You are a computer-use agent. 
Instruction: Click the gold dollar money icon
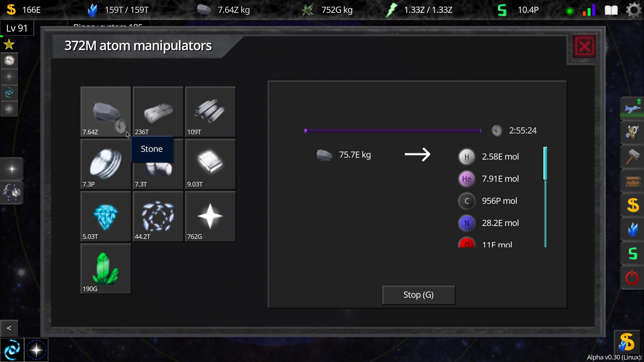(11, 9)
